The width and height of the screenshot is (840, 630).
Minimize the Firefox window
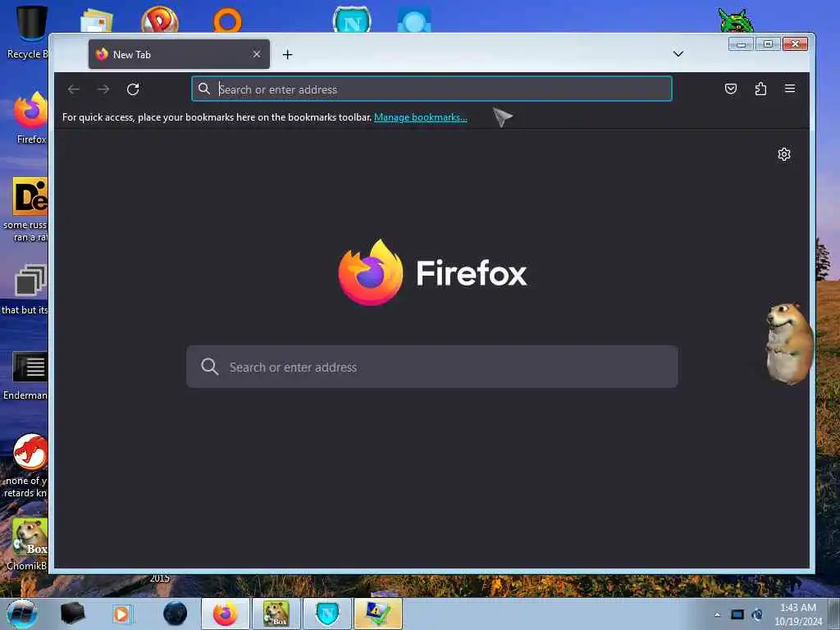(742, 44)
